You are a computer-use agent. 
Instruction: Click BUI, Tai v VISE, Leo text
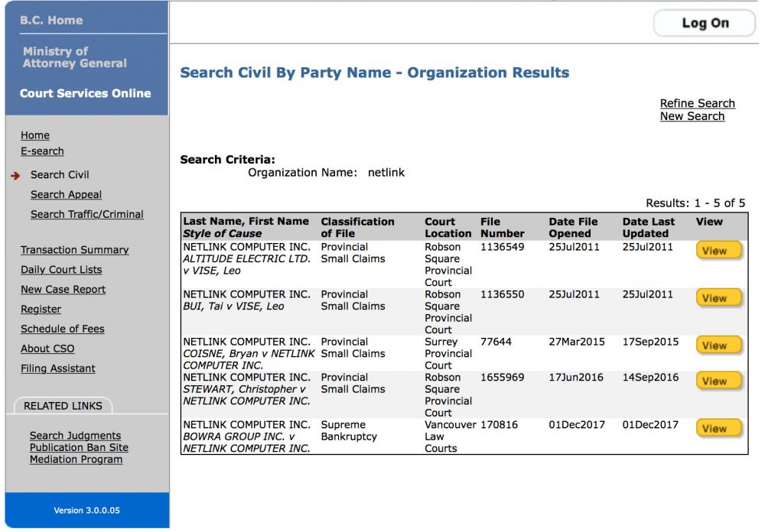[x=233, y=307]
